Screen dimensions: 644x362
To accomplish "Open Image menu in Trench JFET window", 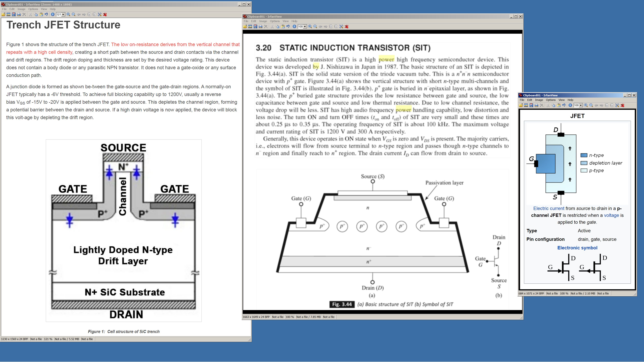I will click(x=21, y=9).
